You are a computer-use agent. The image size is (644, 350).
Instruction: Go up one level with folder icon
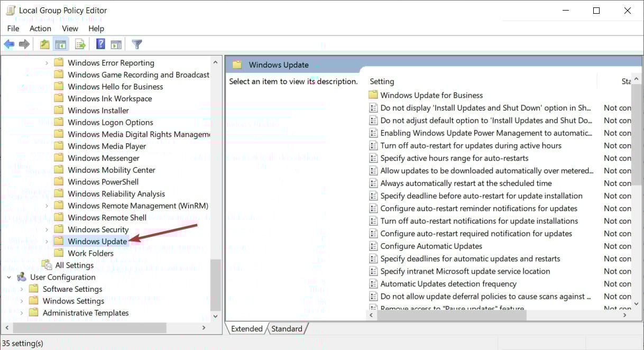tap(45, 44)
